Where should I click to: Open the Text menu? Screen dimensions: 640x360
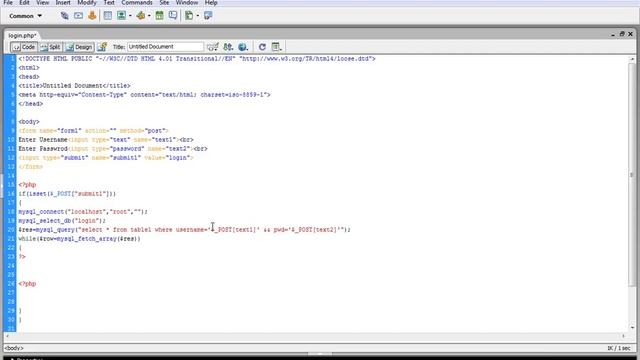click(109, 2)
